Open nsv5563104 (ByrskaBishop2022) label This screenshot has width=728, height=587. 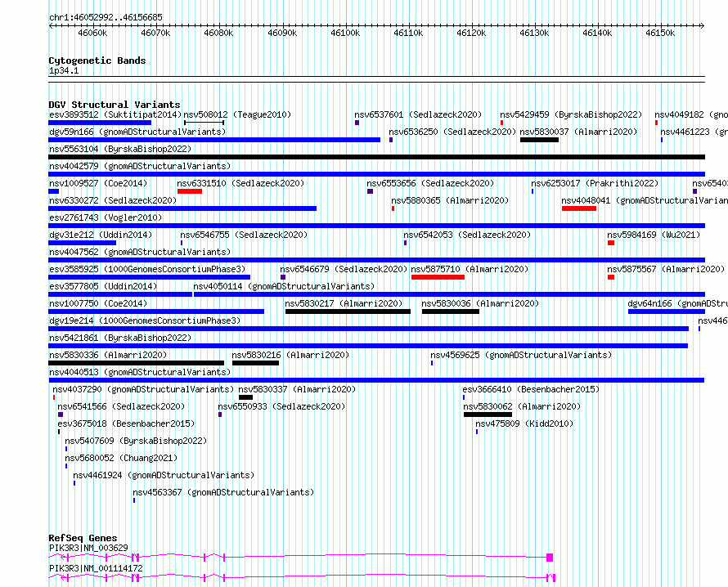(x=120, y=149)
